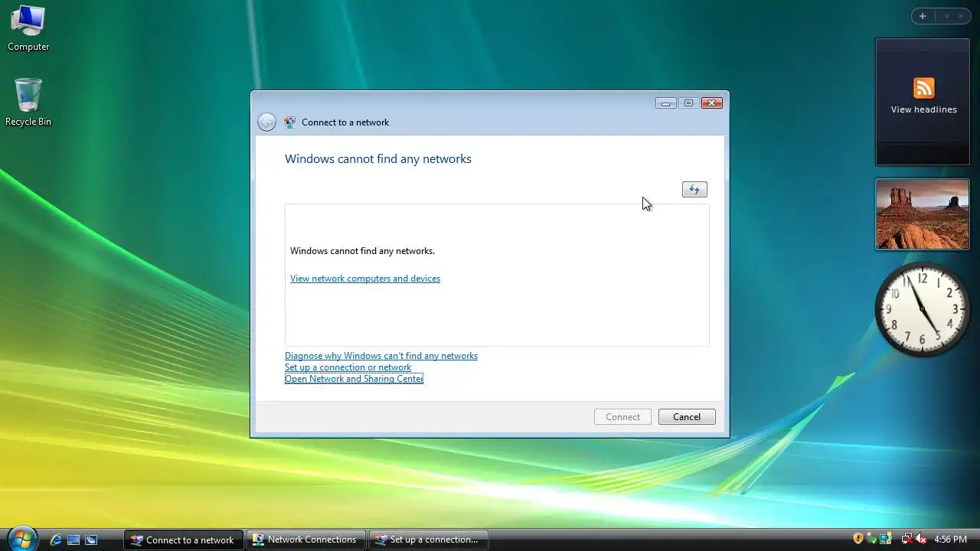Close the Connect to a network window
980x551 pixels.
tap(712, 103)
